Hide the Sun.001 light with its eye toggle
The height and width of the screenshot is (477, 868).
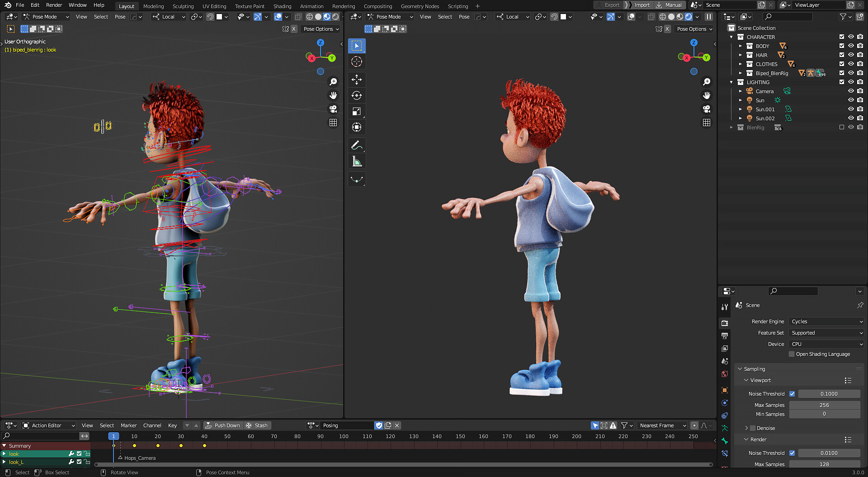click(850, 109)
